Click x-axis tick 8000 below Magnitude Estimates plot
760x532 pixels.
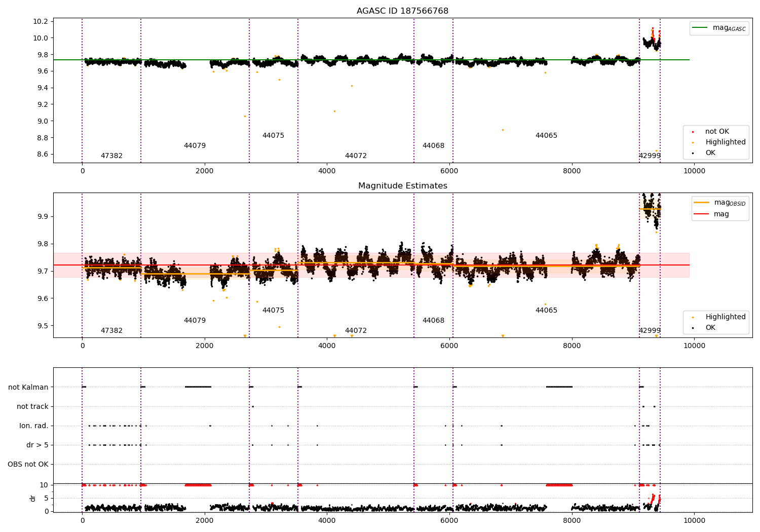[572, 346]
